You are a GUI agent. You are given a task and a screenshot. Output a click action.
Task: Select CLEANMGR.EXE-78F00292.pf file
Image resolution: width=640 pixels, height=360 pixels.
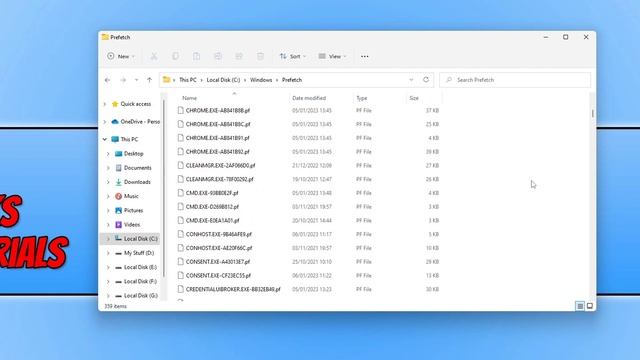(220, 179)
